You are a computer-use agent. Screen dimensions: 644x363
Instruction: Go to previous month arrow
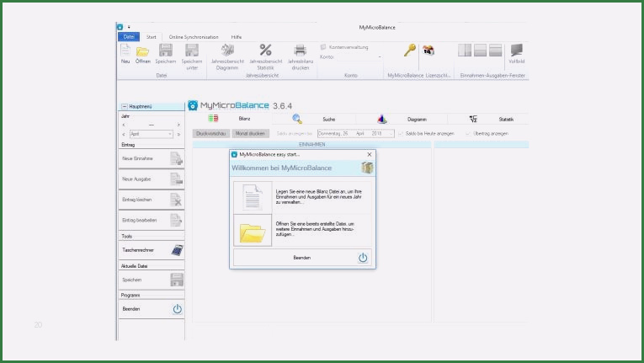tap(124, 134)
